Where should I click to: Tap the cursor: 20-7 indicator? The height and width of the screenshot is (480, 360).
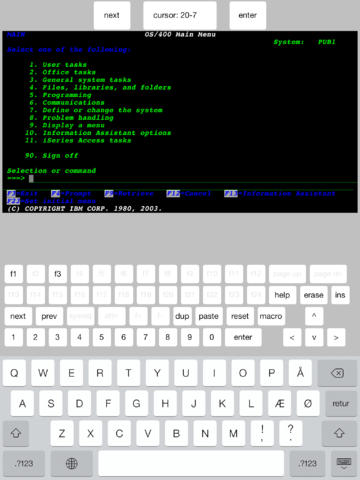click(x=180, y=15)
